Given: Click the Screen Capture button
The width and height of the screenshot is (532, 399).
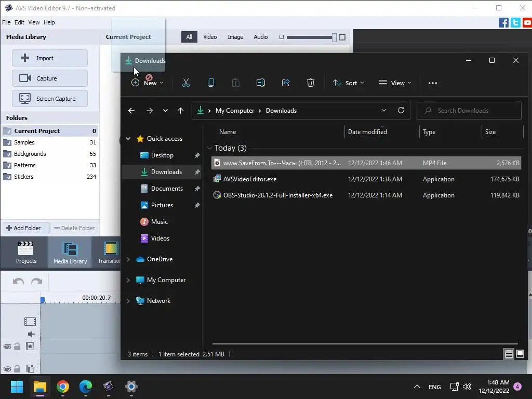Looking at the screenshot, I should 50,99.
